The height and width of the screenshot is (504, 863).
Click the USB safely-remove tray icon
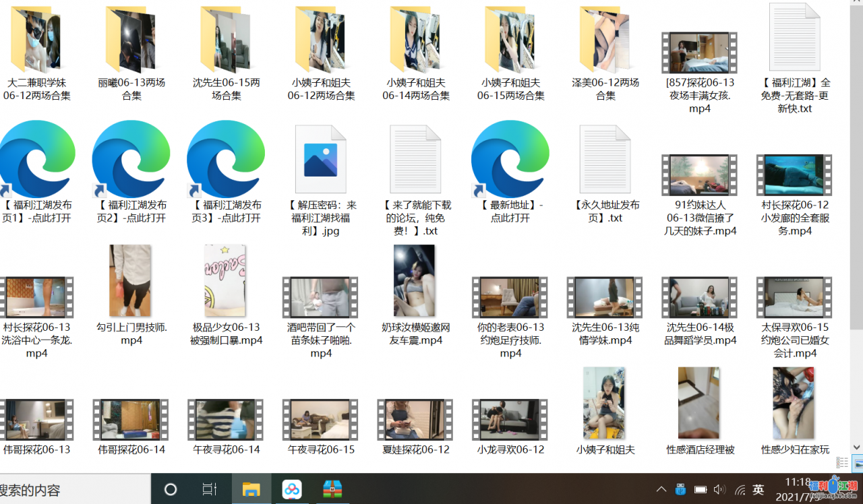680,489
